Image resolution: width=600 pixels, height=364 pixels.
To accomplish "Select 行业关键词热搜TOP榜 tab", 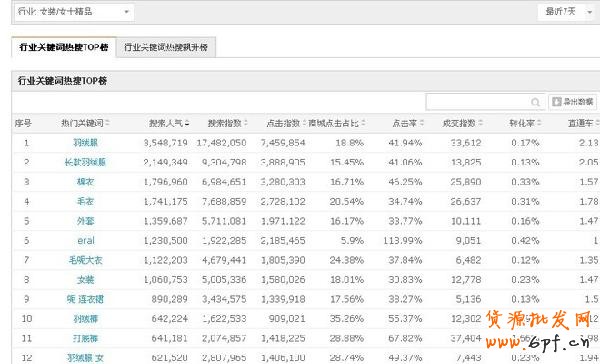I will pyautogui.click(x=64, y=47).
